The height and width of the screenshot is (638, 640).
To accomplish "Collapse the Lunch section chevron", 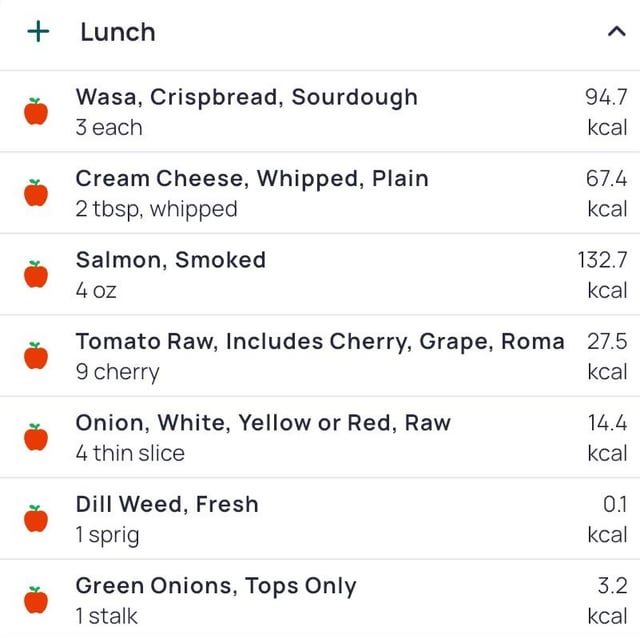I will (x=615, y=32).
